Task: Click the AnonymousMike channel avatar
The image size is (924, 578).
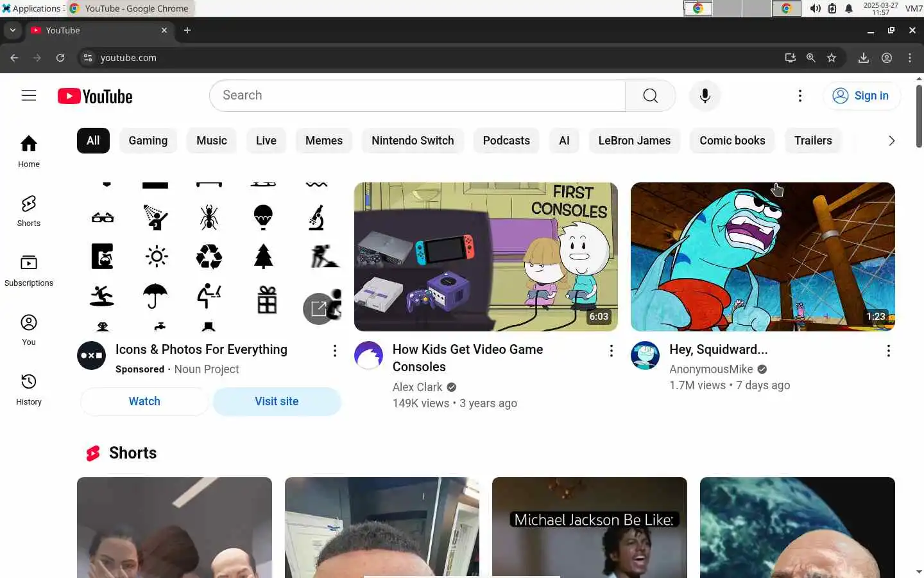Action: 645,355
